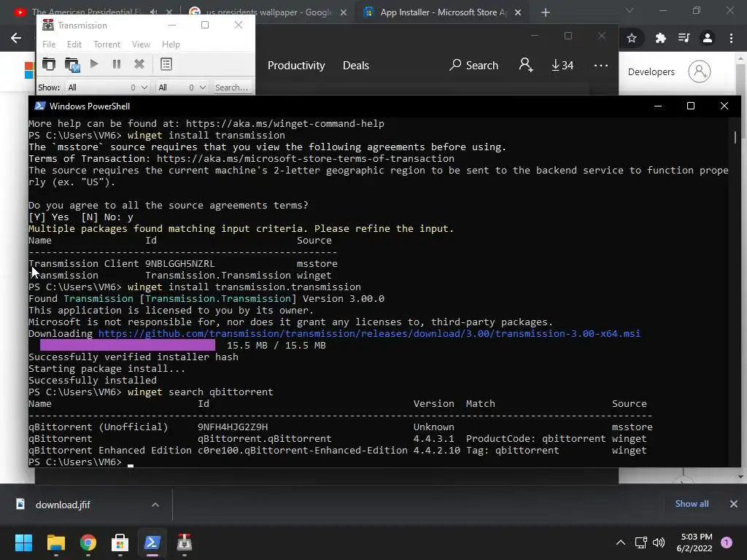Open notification badge in taskbar
This screenshot has width=747, height=560.
[727, 542]
